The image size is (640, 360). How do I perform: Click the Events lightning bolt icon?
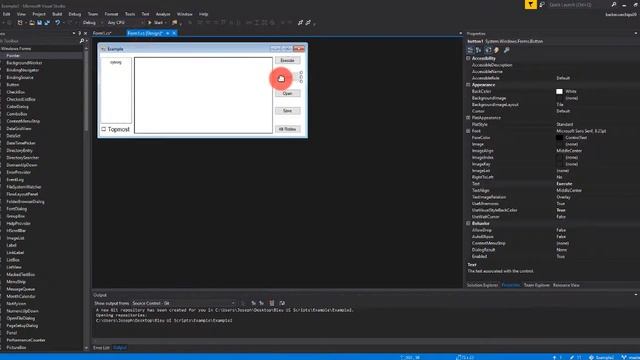point(497,50)
